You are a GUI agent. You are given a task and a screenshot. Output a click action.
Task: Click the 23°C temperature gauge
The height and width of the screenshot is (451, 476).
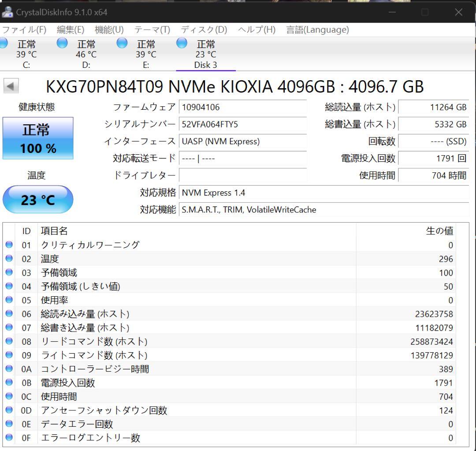tap(37, 199)
